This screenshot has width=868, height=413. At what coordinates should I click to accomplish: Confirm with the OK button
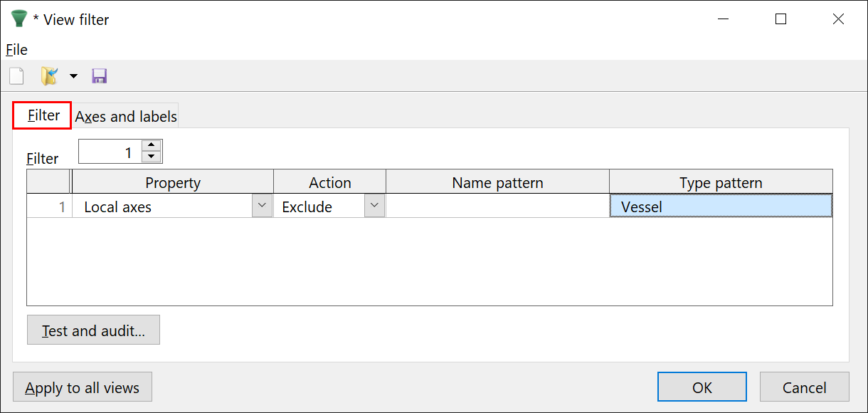(x=702, y=387)
